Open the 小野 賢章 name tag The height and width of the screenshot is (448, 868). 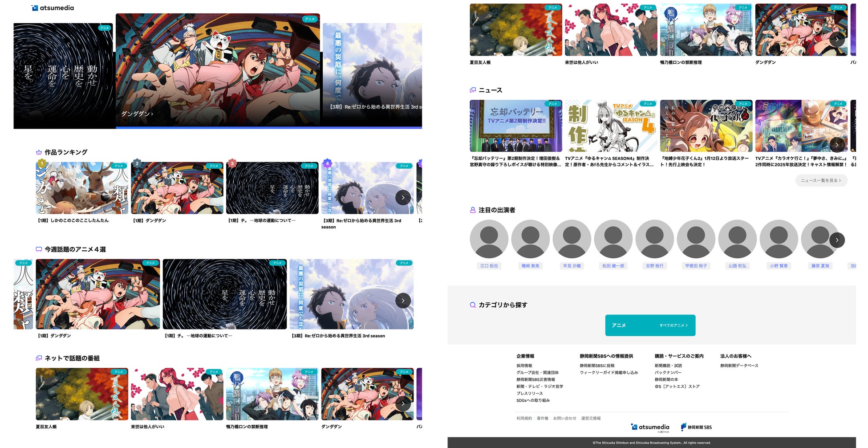[x=779, y=266]
